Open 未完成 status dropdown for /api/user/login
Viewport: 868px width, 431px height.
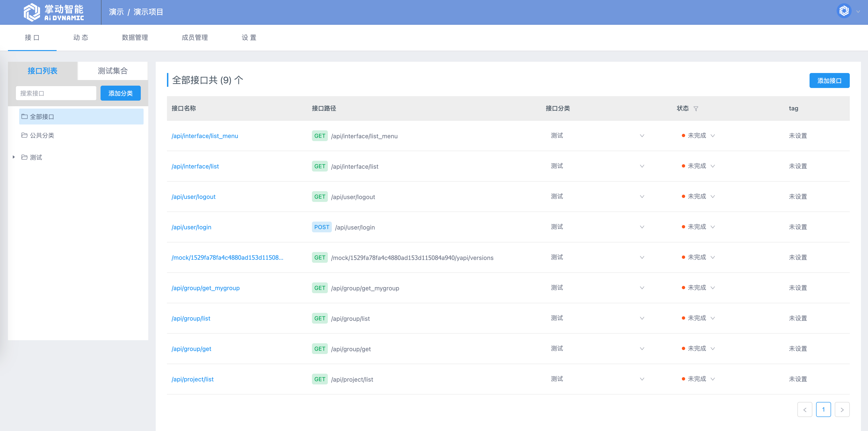tap(713, 227)
